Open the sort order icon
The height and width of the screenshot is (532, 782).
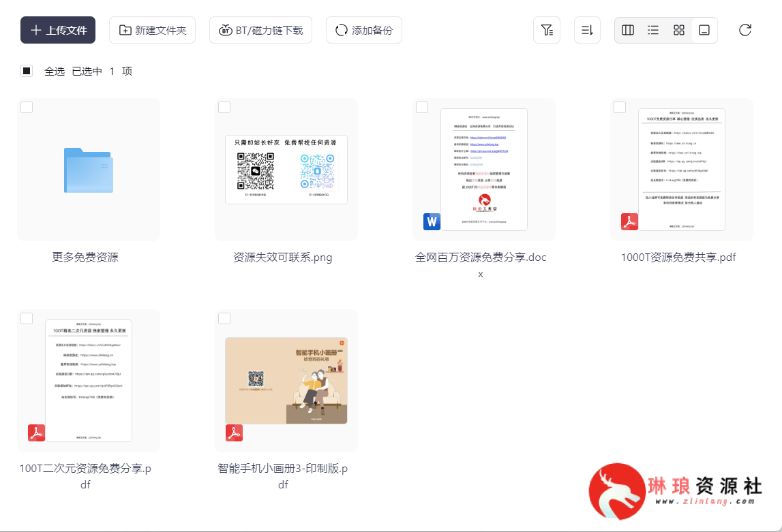click(587, 30)
